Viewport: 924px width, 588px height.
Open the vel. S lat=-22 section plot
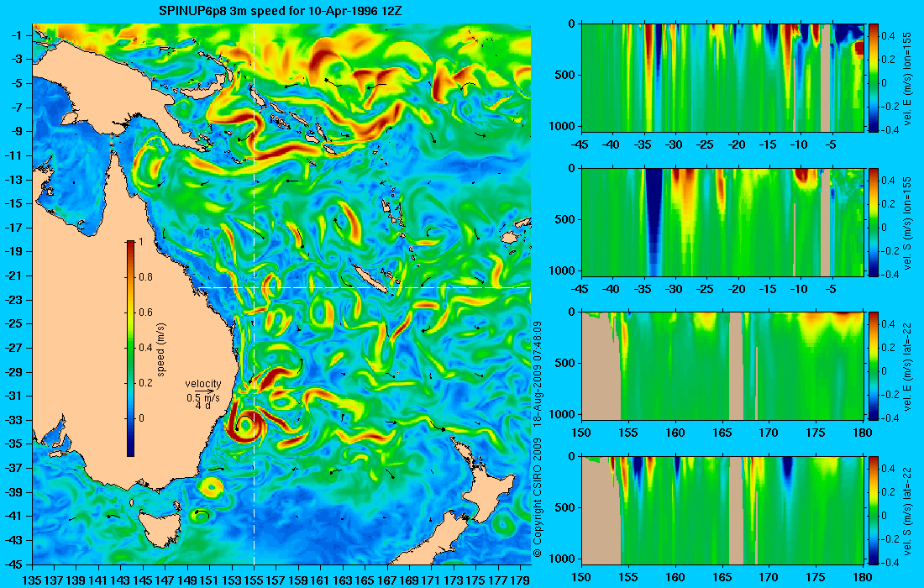(722, 510)
